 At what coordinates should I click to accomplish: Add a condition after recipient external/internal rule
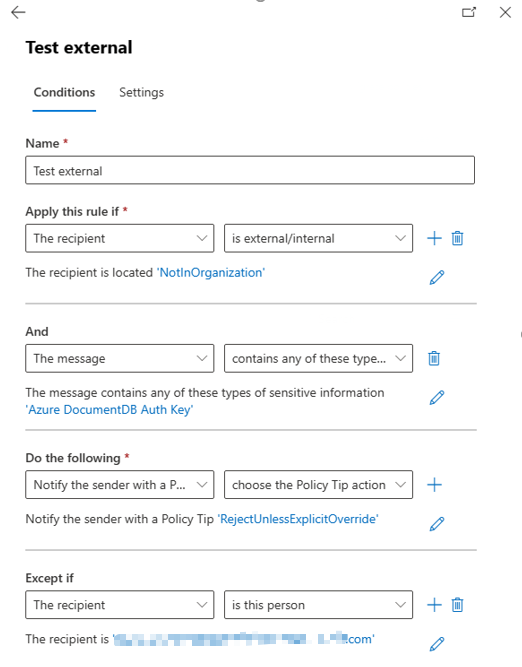click(434, 238)
